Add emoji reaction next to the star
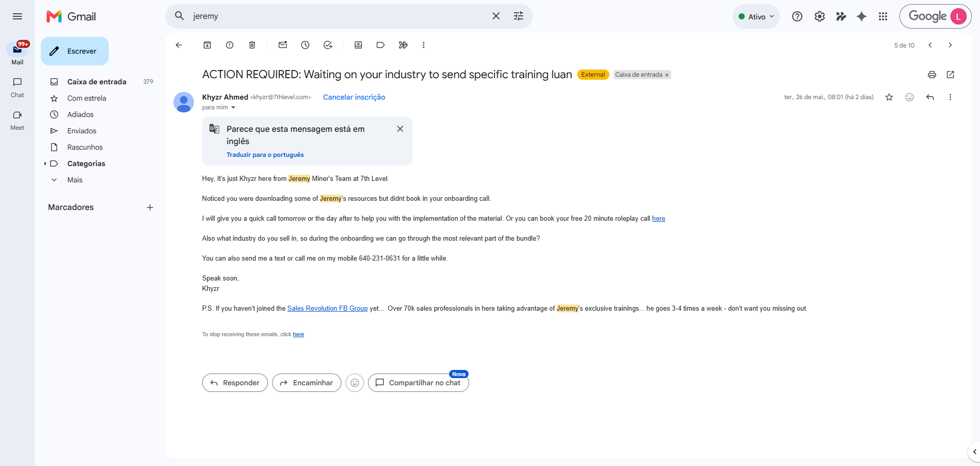Image resolution: width=980 pixels, height=466 pixels. point(910,97)
